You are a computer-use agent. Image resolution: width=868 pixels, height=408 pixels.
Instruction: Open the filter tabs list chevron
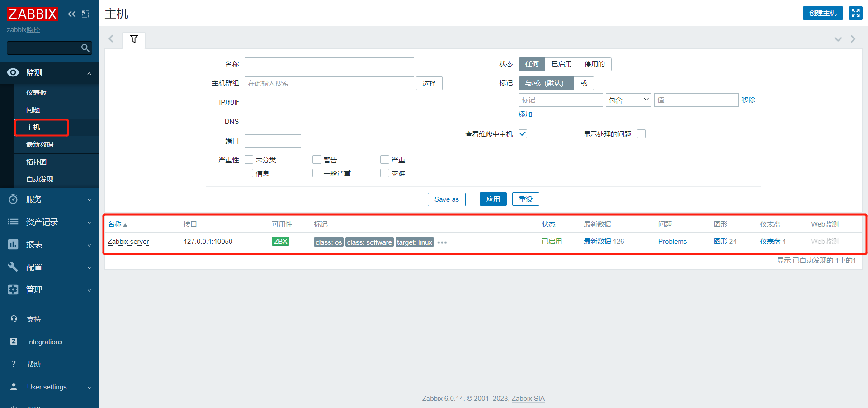pyautogui.click(x=838, y=39)
